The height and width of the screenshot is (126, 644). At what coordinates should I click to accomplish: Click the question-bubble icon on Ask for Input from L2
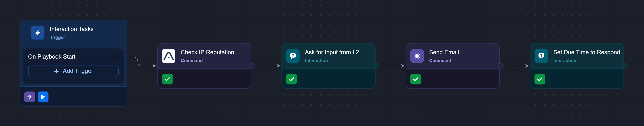click(293, 56)
